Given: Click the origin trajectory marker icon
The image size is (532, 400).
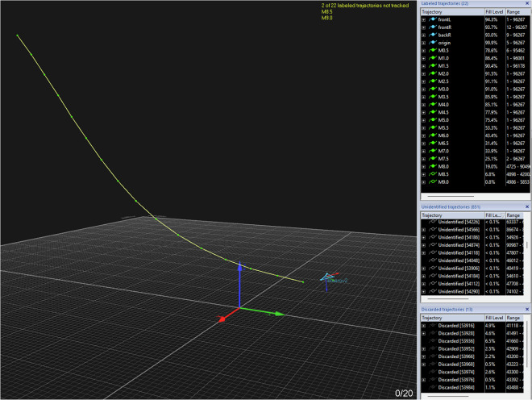Looking at the screenshot, I should [432, 43].
